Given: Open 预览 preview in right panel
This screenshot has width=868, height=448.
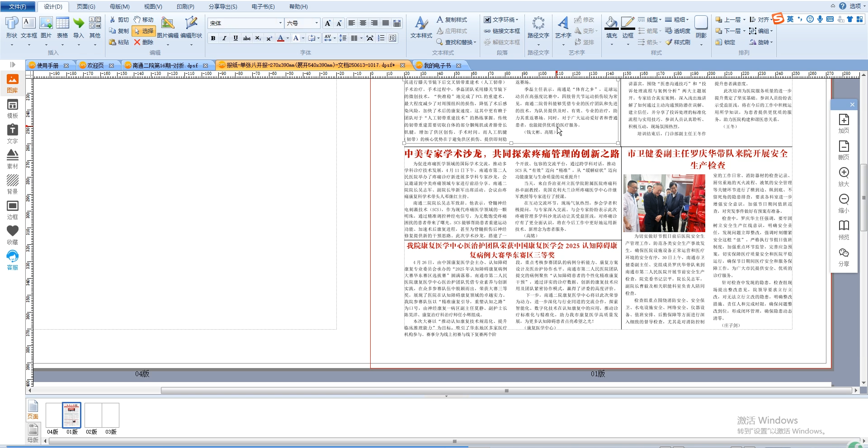Looking at the screenshot, I should 844,230.
